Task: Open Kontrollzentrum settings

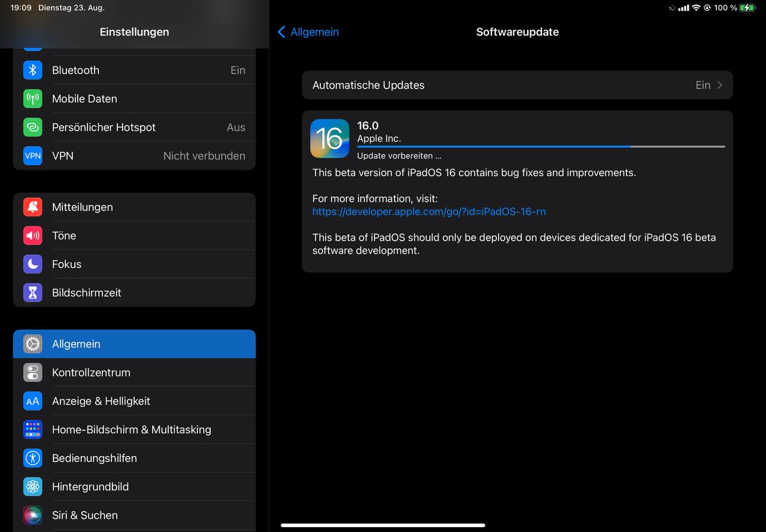Action: click(x=134, y=372)
